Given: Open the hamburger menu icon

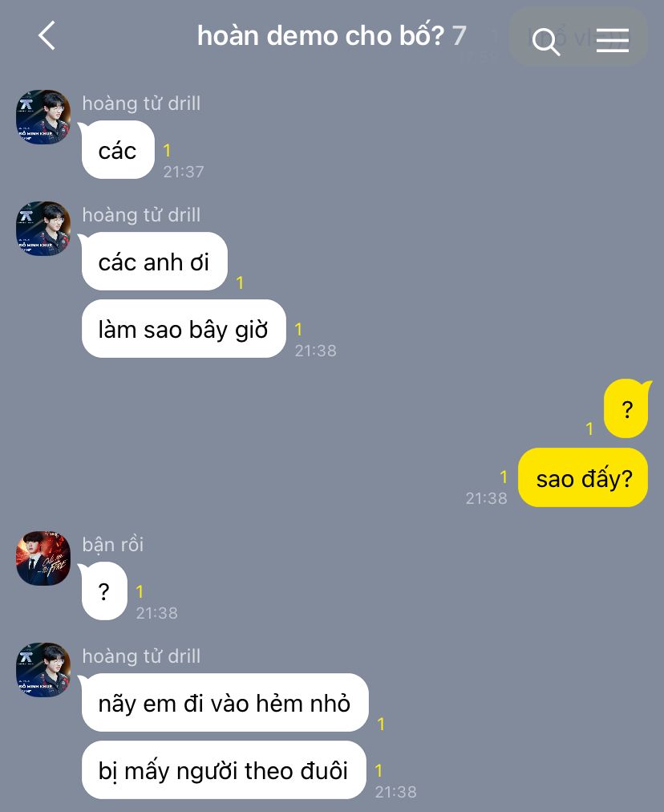Looking at the screenshot, I should click(x=612, y=40).
